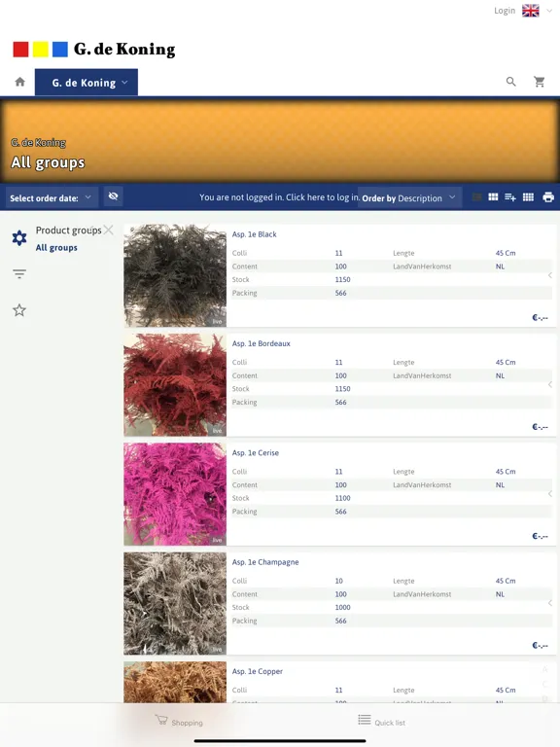
Task: Switch to large tile grid view
Action: click(x=493, y=196)
